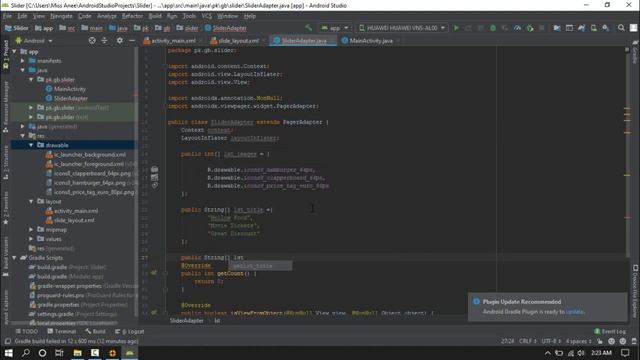Open the Tools menu
The image size is (640, 360).
point(189,16)
